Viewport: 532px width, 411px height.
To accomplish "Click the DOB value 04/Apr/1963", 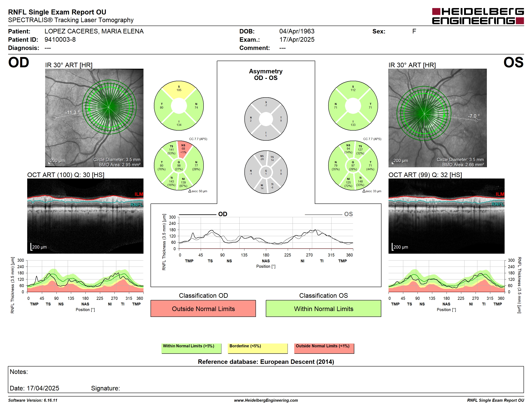I will tap(297, 31).
